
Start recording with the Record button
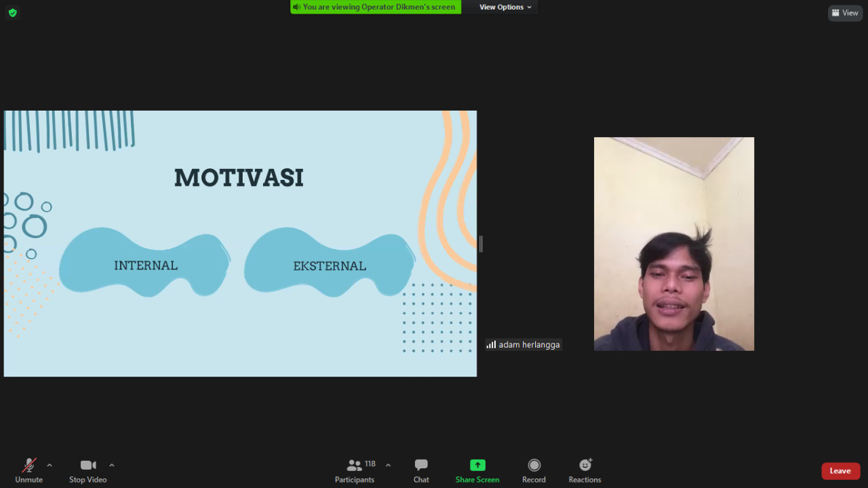click(x=534, y=470)
